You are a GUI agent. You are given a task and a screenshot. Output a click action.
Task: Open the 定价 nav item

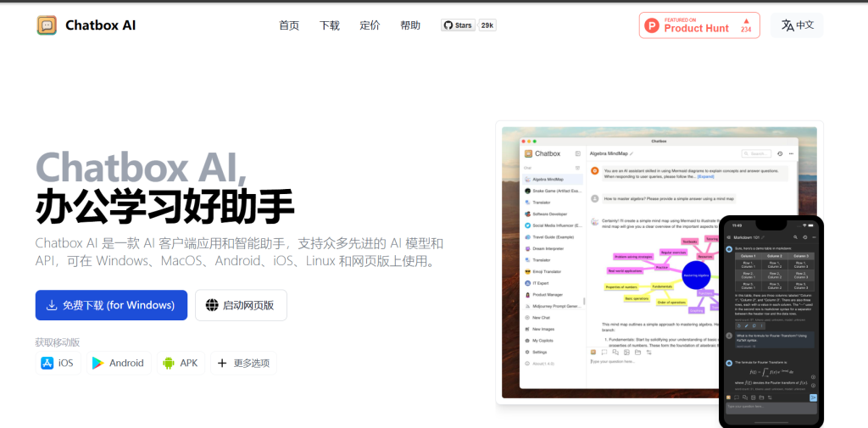click(370, 25)
